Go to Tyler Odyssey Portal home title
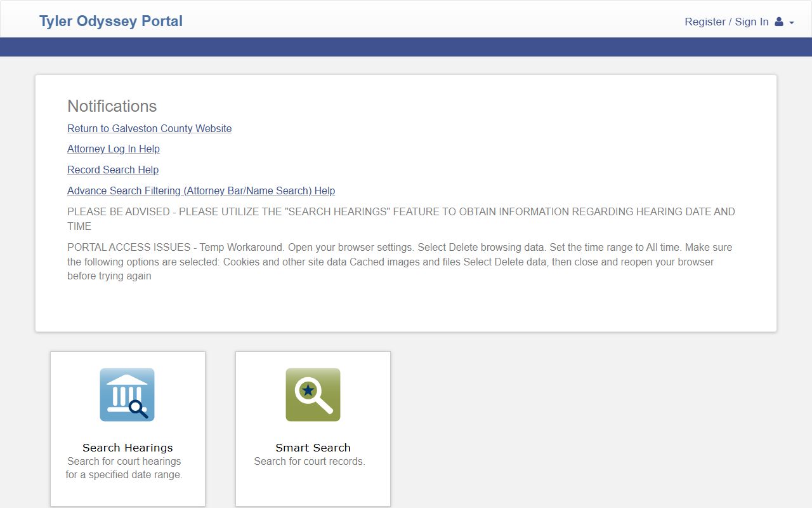 [111, 21]
